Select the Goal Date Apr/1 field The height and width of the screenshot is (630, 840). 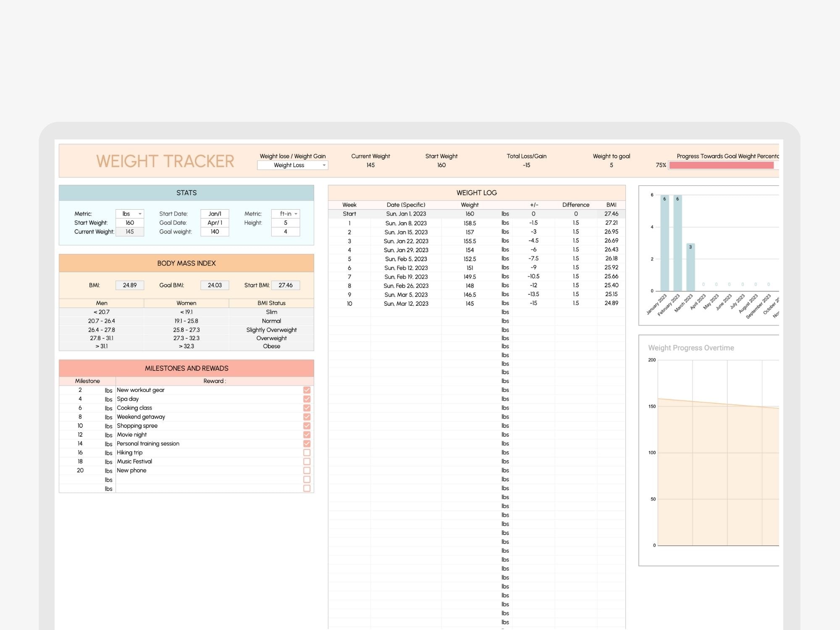point(215,223)
